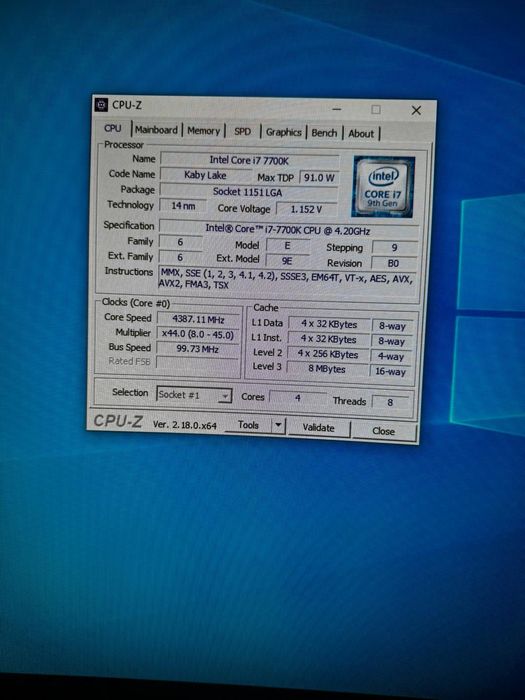The width and height of the screenshot is (525, 700).
Task: Expand the Tools dropdown arrow
Action: [278, 425]
